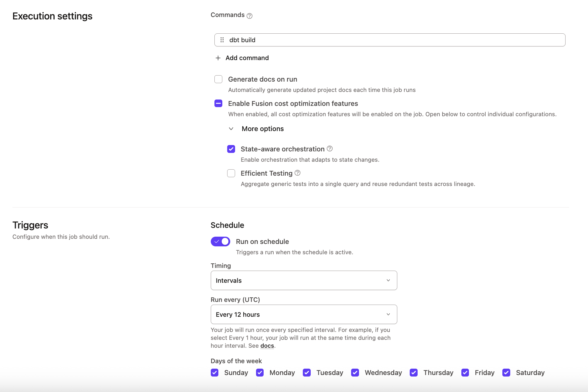588x392 pixels.
Task: Click the drag handle beside dbt build command
Action: [222, 40]
